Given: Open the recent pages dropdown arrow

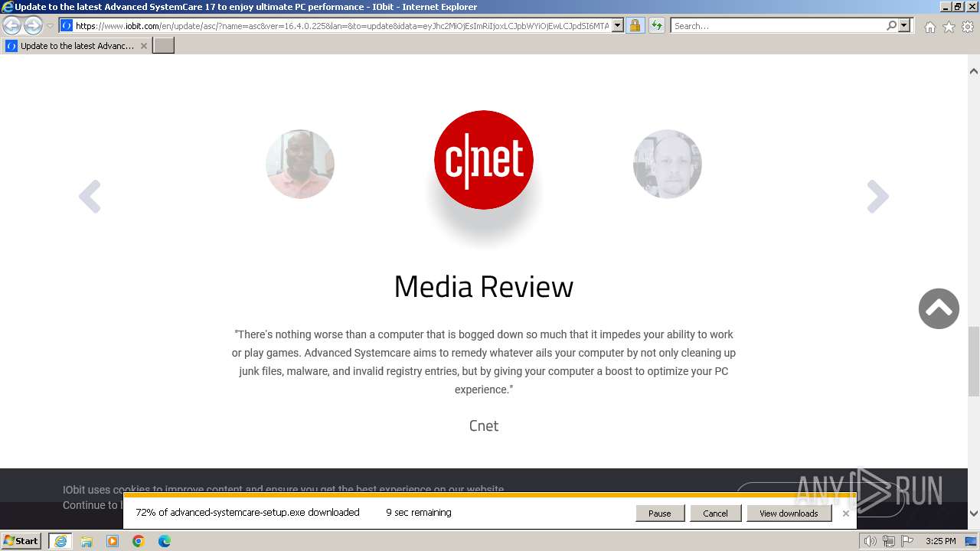Looking at the screenshot, I should coord(50,26).
